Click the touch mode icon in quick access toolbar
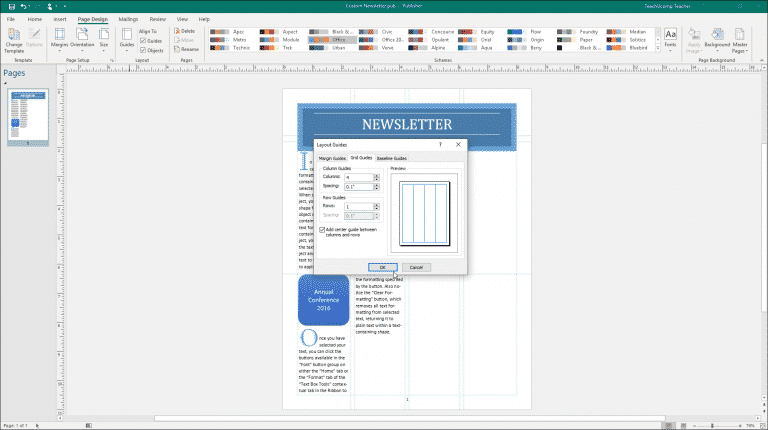This screenshot has height=430, width=768. coord(49,6)
